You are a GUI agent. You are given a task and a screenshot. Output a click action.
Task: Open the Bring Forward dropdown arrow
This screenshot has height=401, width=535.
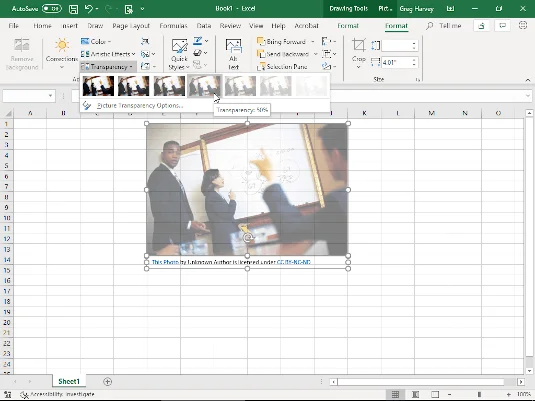(313, 42)
